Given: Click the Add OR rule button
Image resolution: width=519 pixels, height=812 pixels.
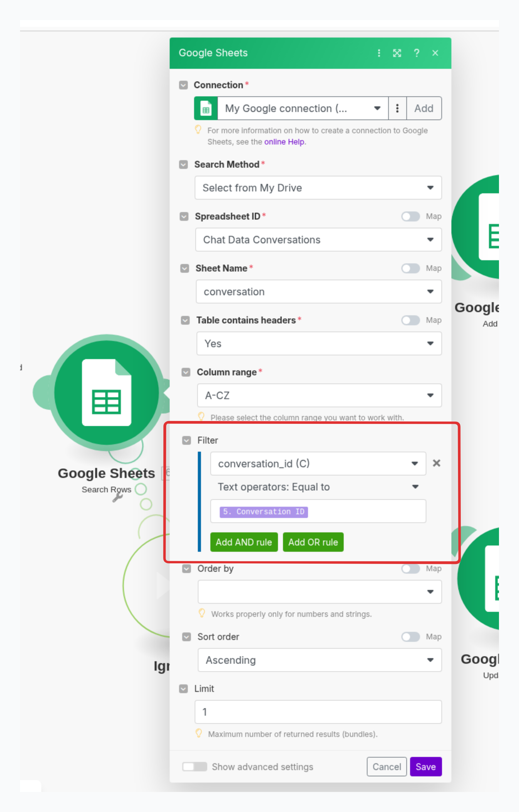Looking at the screenshot, I should (x=313, y=542).
